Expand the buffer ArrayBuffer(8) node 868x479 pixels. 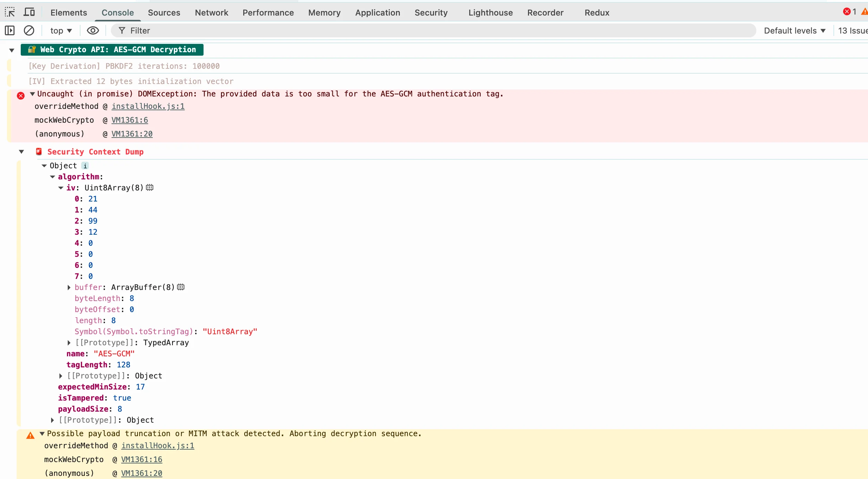point(69,288)
